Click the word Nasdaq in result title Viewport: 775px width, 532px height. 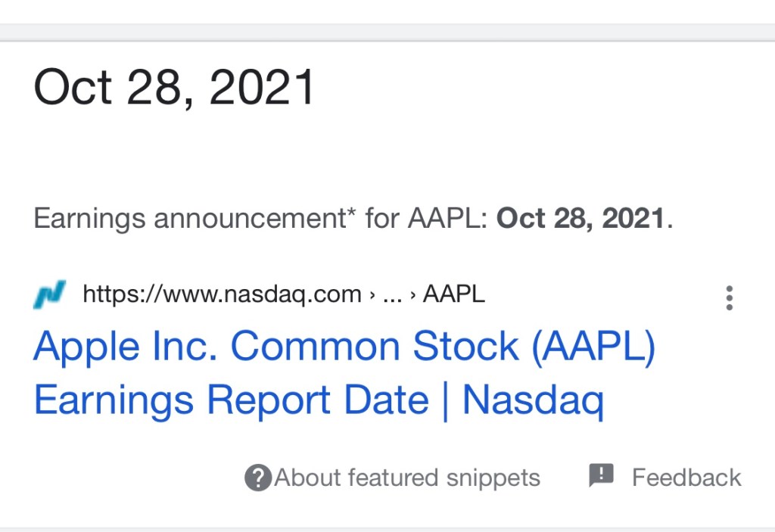pos(532,400)
